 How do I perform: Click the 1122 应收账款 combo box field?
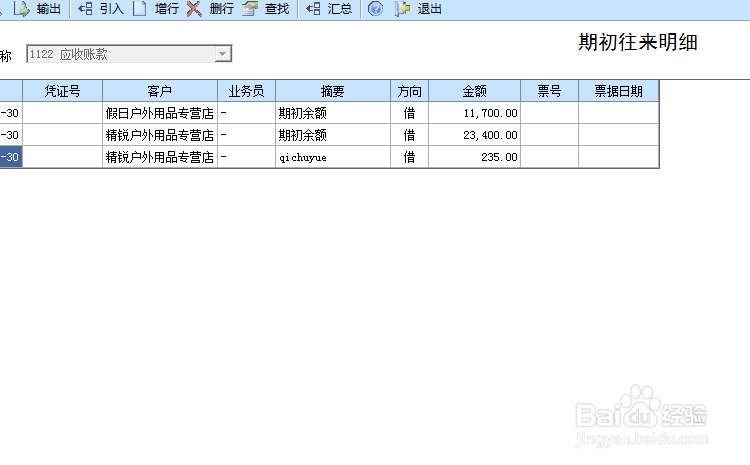129,54
